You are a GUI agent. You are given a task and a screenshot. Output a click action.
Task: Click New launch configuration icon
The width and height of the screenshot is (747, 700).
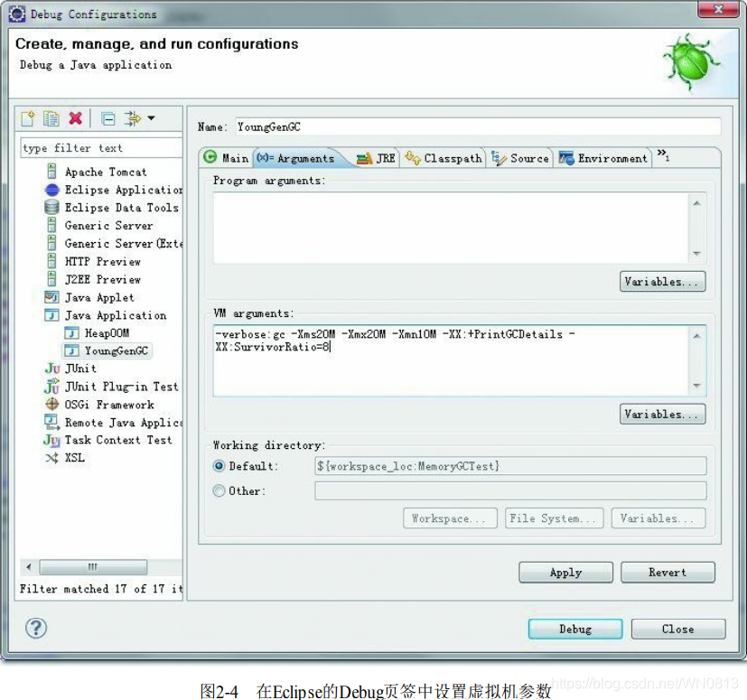click(28, 118)
